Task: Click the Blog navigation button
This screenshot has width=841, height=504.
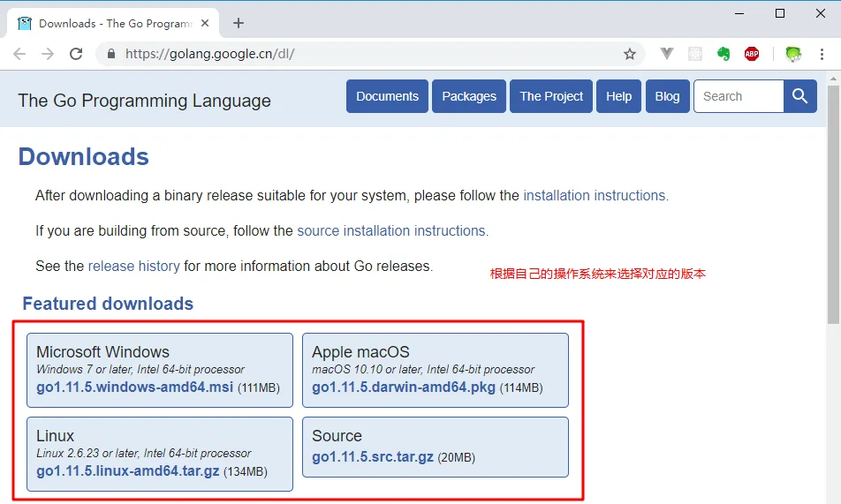Action: (667, 96)
